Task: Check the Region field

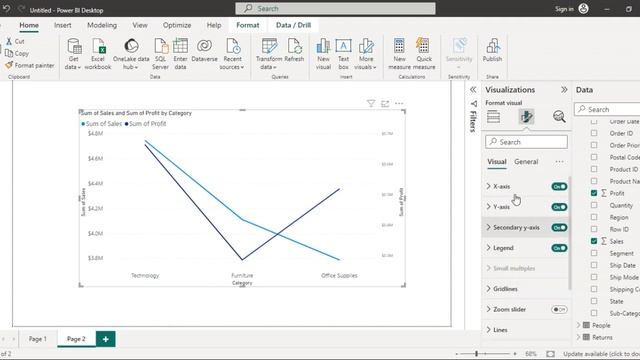Action: coord(594,217)
